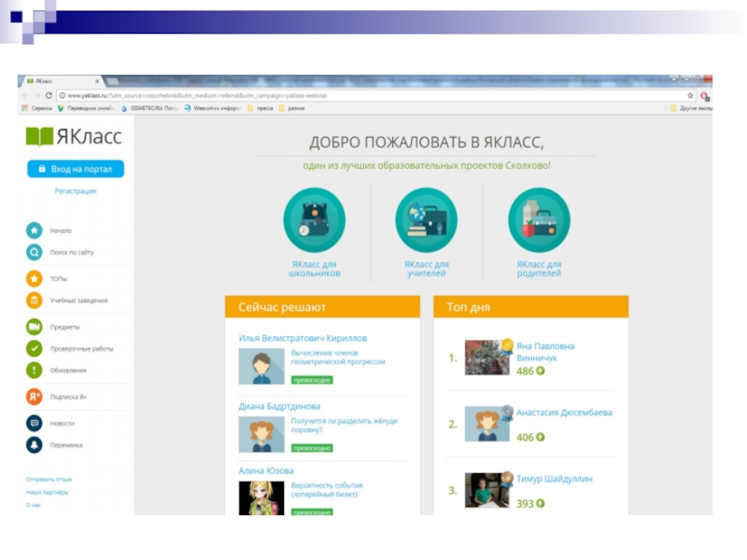Click the Проверочные работы checkmark icon

pyautogui.click(x=34, y=348)
